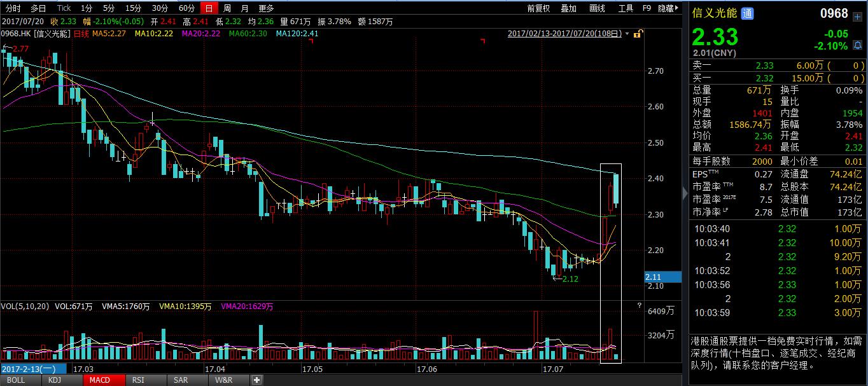This screenshot has width=868, height=386.
Task: Click the 买一 bid row at 2.32
Action: tap(778, 78)
